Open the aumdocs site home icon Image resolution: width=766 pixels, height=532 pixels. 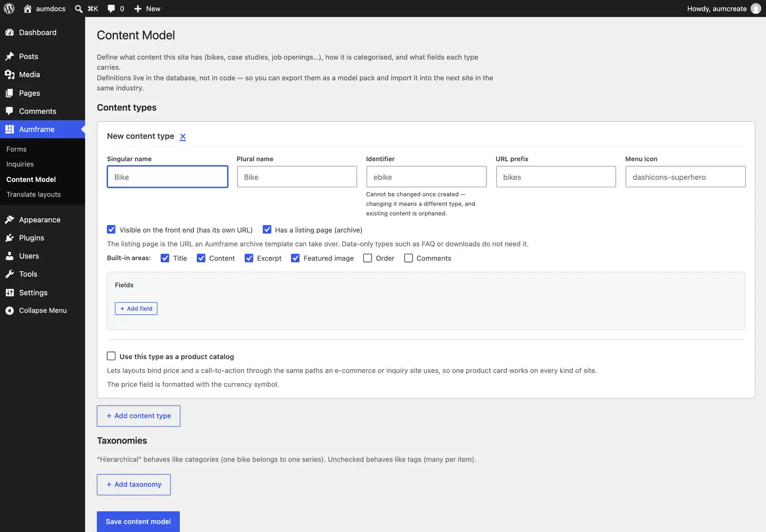pos(28,9)
